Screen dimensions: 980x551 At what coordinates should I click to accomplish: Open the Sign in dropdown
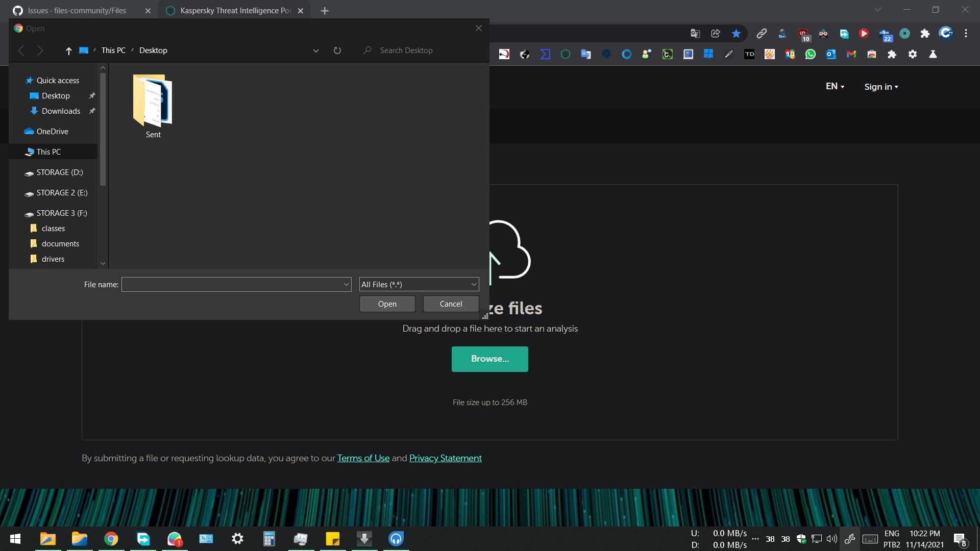881,86
